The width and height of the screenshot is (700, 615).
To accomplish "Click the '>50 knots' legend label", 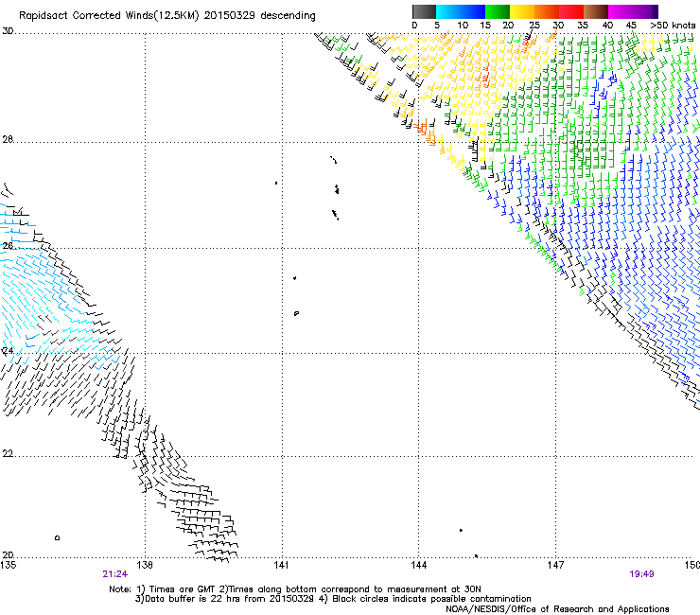I will tap(673, 26).
